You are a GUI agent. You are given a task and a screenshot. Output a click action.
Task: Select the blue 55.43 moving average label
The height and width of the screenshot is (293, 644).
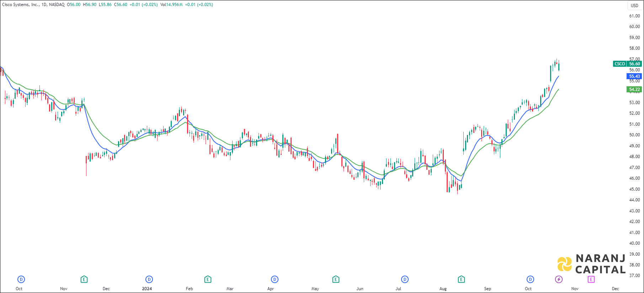(634, 76)
